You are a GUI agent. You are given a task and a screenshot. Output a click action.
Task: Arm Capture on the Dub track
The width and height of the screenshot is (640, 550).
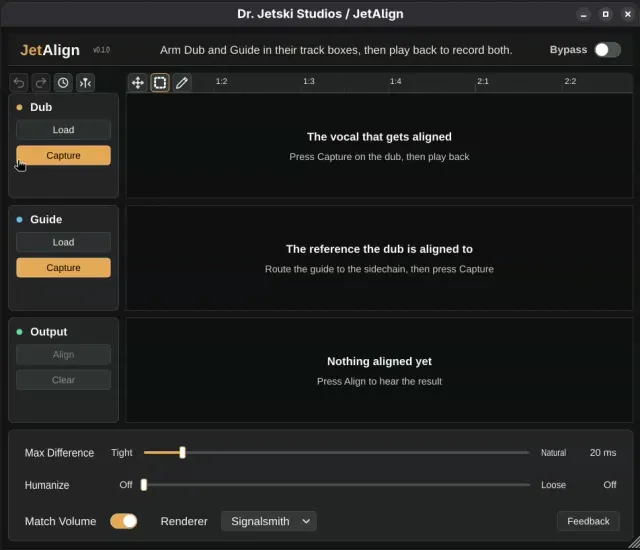coord(63,155)
